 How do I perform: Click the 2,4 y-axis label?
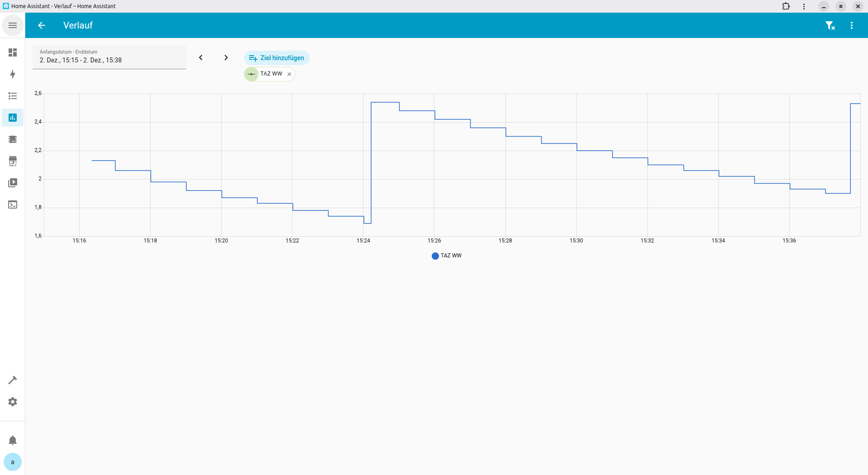click(38, 122)
